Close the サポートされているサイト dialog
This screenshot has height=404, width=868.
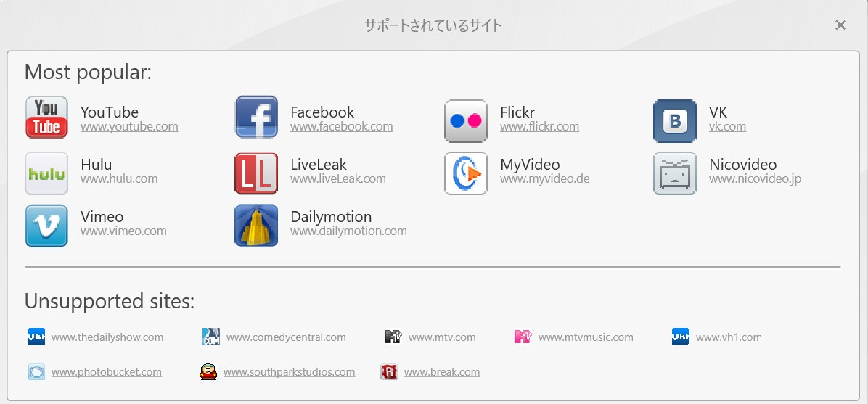pos(840,25)
